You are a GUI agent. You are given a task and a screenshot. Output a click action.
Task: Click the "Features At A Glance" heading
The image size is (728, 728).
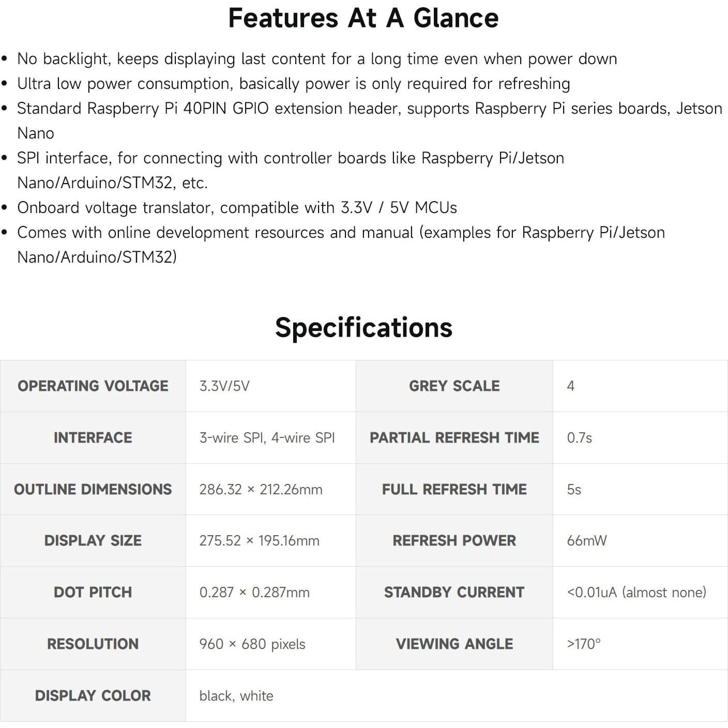click(363, 18)
